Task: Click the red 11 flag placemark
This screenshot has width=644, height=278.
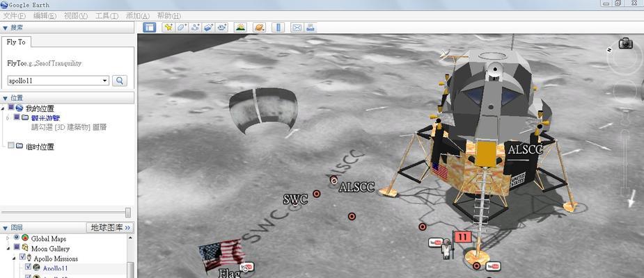Action: tap(462, 237)
